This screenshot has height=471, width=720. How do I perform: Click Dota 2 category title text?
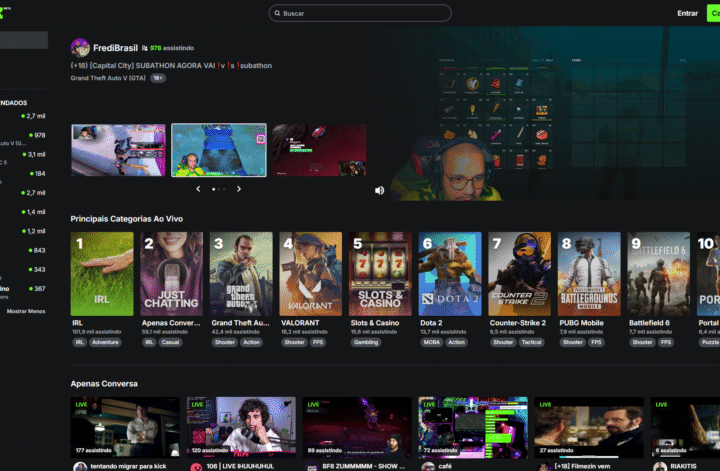click(431, 323)
